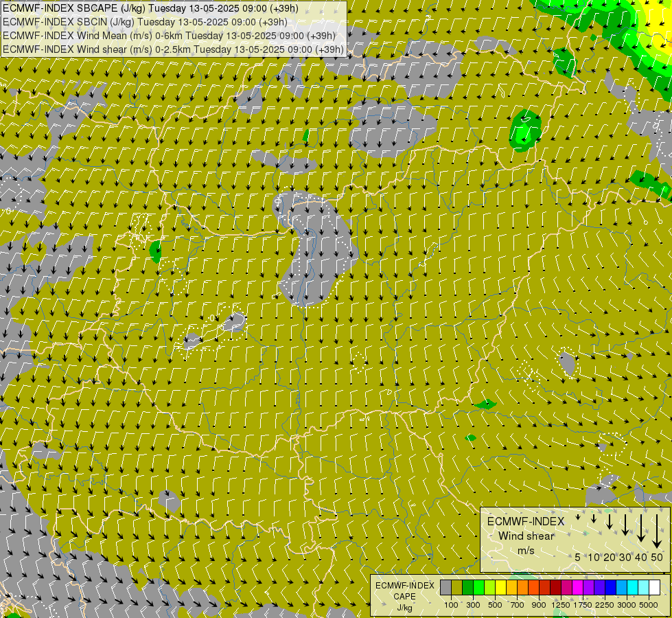This screenshot has height=618, width=672.
Task: Click the 'CAPE' legend label
Action: tap(404, 597)
